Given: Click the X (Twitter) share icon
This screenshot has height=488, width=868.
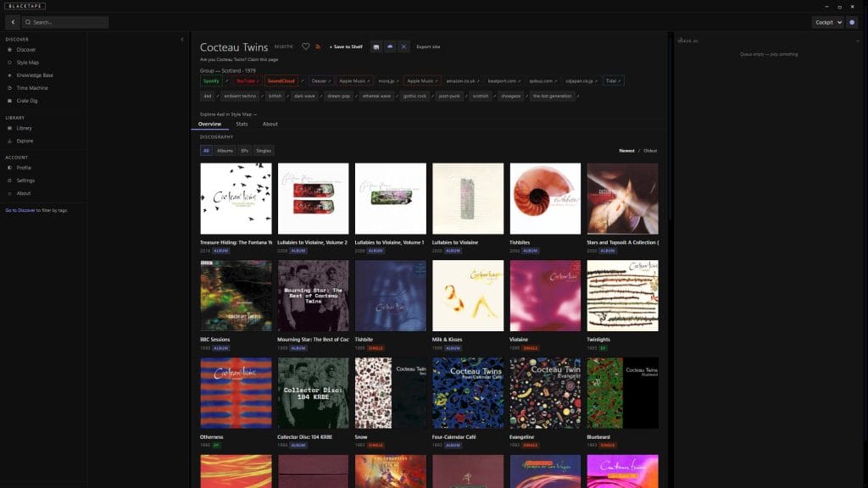Looking at the screenshot, I should [x=403, y=47].
